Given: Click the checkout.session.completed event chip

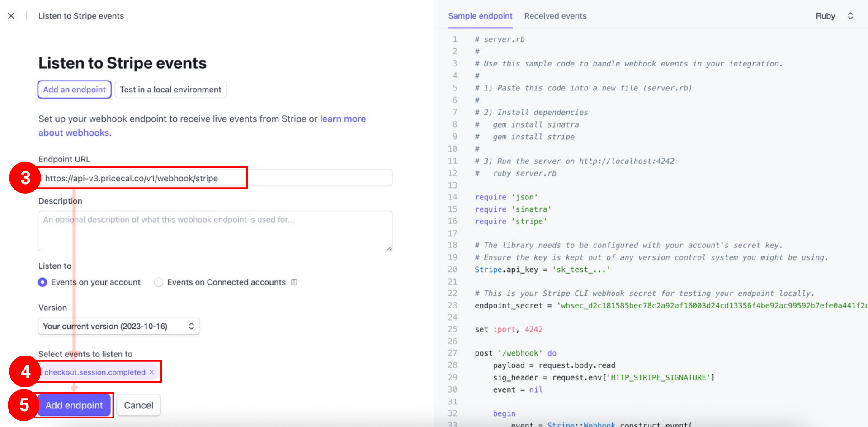Looking at the screenshot, I should (94, 372).
